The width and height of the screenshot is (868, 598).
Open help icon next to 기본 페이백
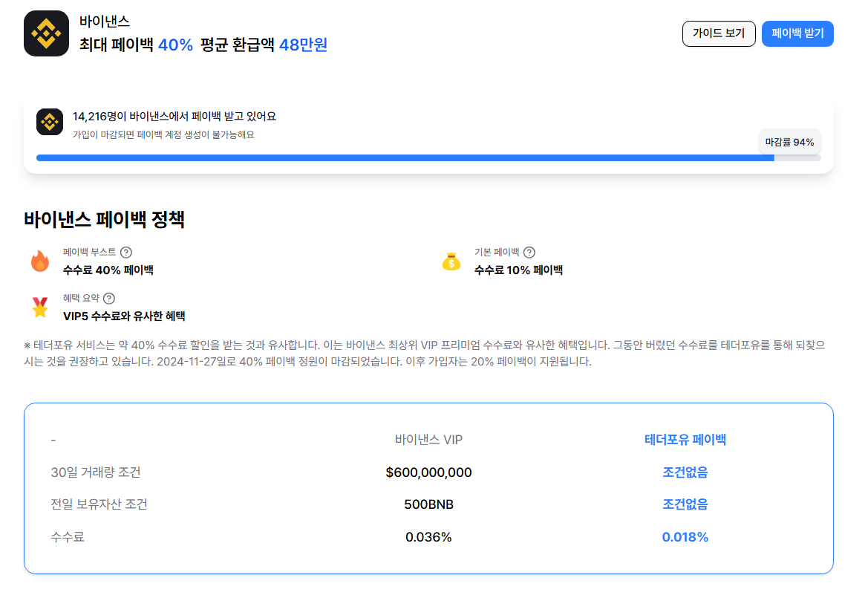point(529,253)
